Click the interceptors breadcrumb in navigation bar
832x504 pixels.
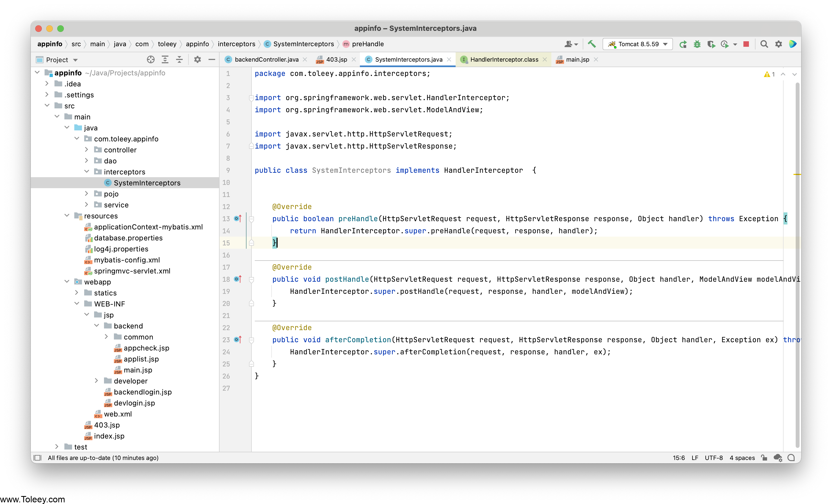pyautogui.click(x=236, y=44)
